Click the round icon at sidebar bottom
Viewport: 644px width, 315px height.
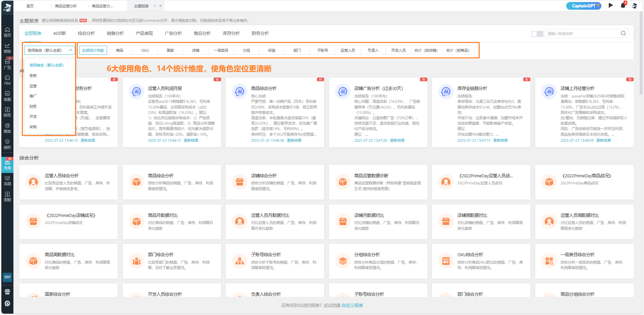(x=7, y=304)
